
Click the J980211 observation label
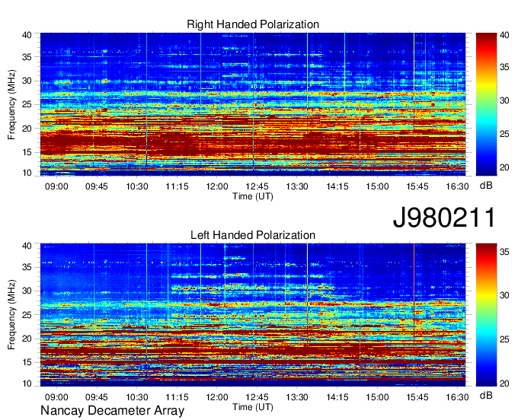444,218
